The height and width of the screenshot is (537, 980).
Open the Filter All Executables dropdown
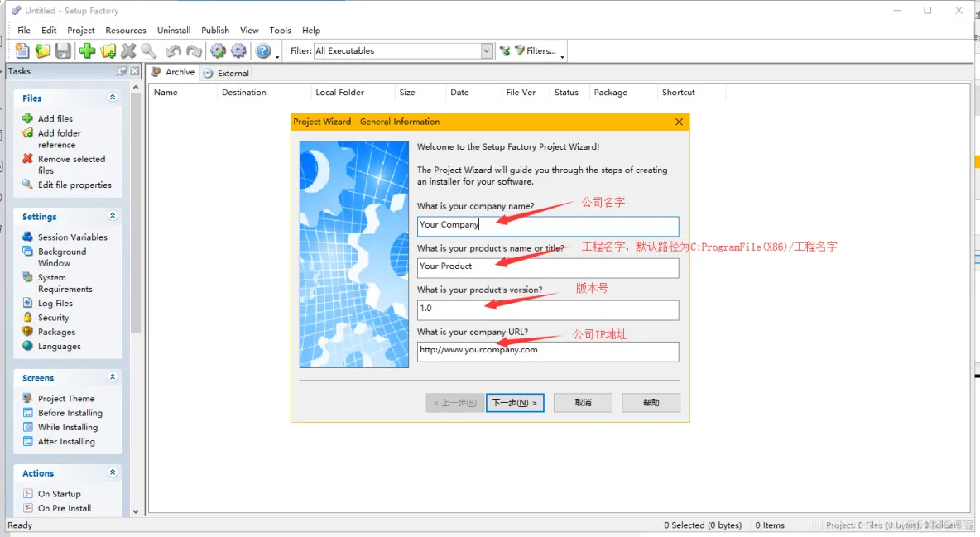487,50
